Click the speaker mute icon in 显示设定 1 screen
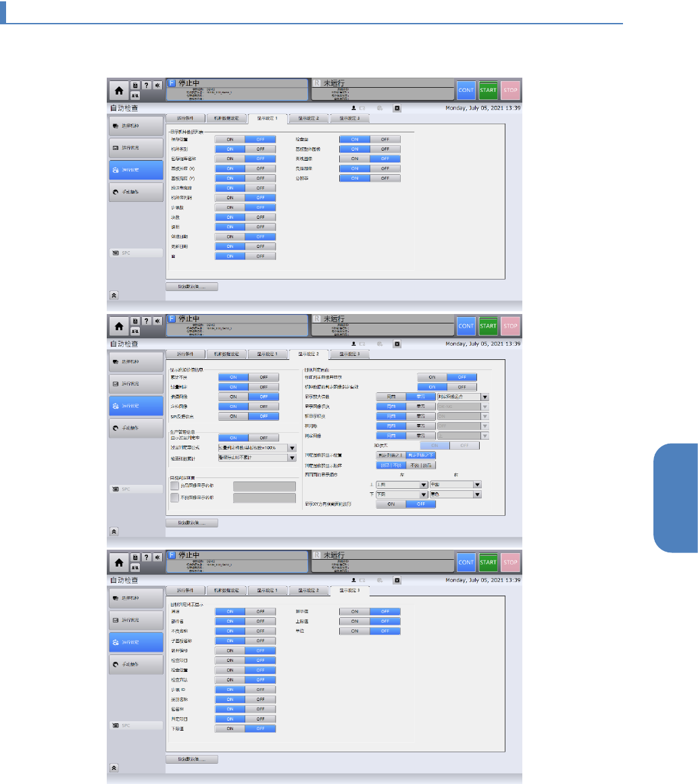 (157, 85)
